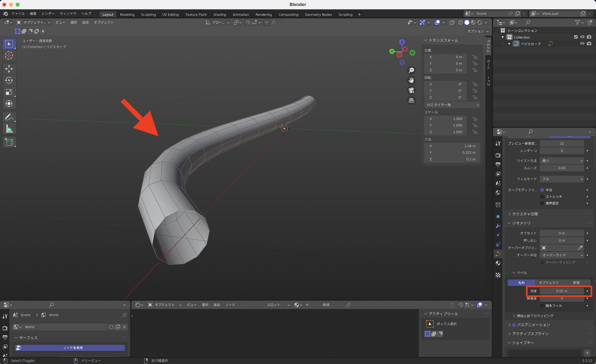Expand the テクスチャ空間 panel

pyautogui.click(x=525, y=214)
